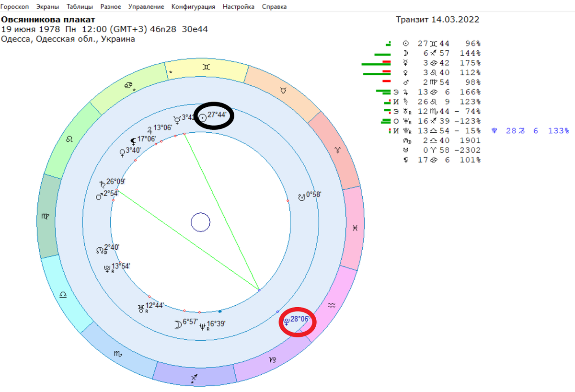Open the Справка menu
Screen dimensions: 575x392
point(275,7)
